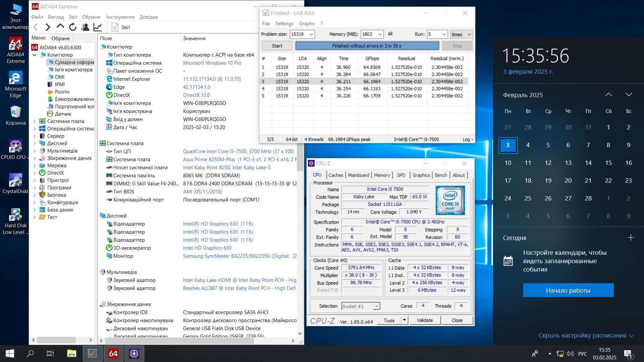The height and width of the screenshot is (362, 644).
Task: Click AIDA64 vertical scrollbar down arrow
Action: [300, 334]
